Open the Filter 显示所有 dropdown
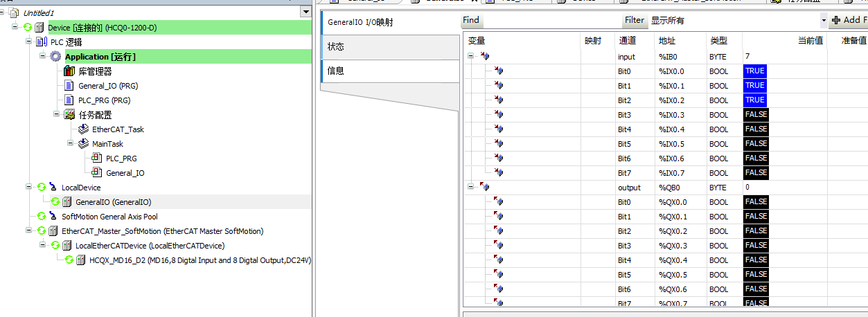 click(x=823, y=21)
